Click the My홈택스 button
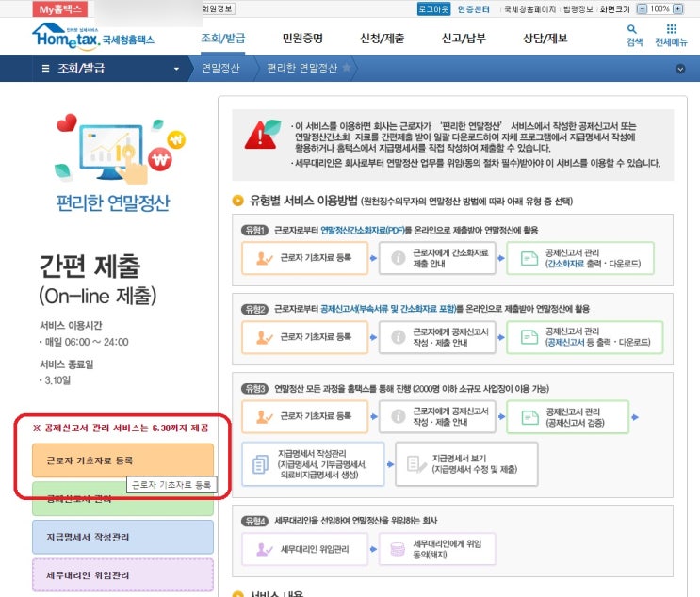 [59, 9]
